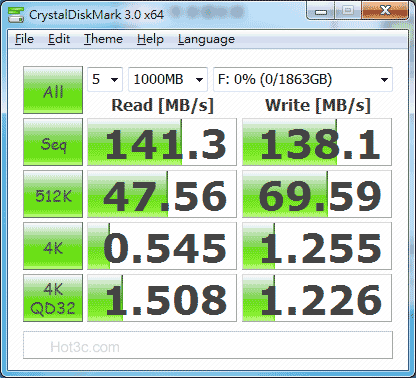Click the Seq write result 138.1
This screenshot has width=416, height=378.
coord(317,142)
